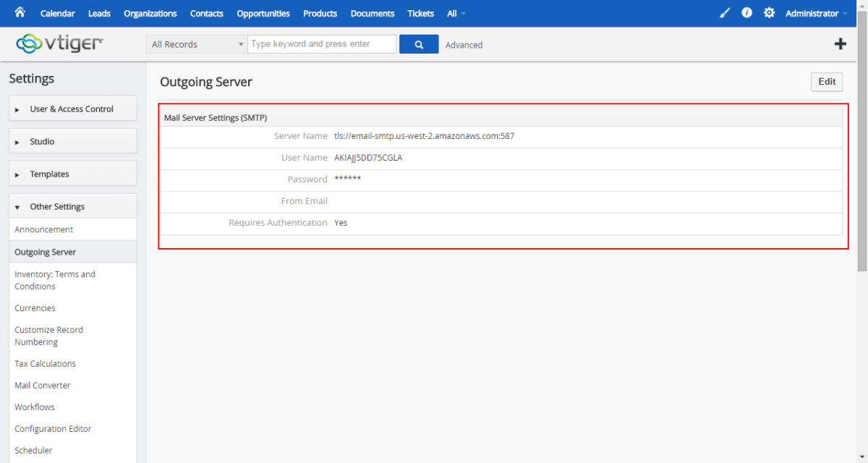
Task: Expand the All modules dropdown
Action: pyautogui.click(x=456, y=13)
